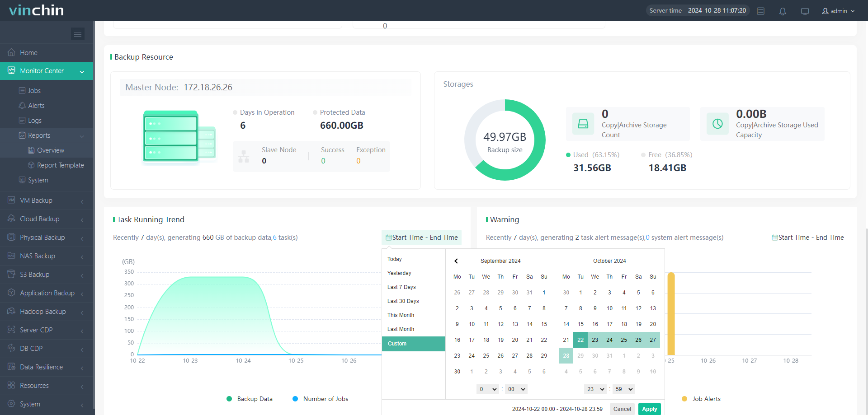Cancel the date range selection
Viewport: 868px width, 415px height.
coord(622,409)
